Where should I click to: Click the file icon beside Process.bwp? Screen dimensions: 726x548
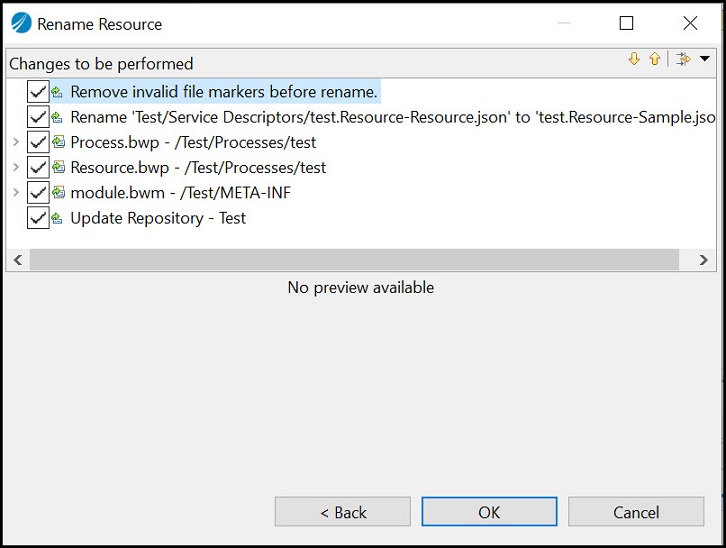[58, 142]
